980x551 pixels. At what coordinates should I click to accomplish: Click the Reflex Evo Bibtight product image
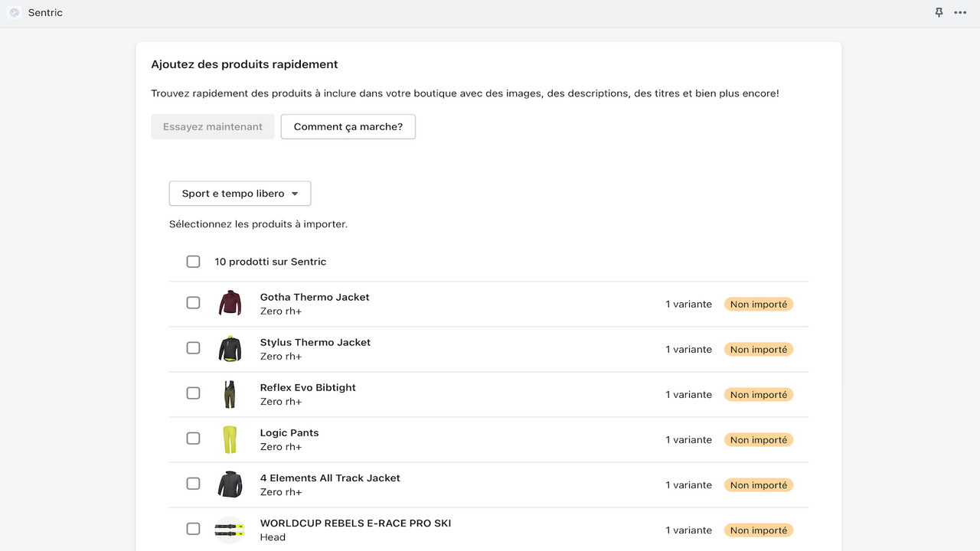coord(230,394)
